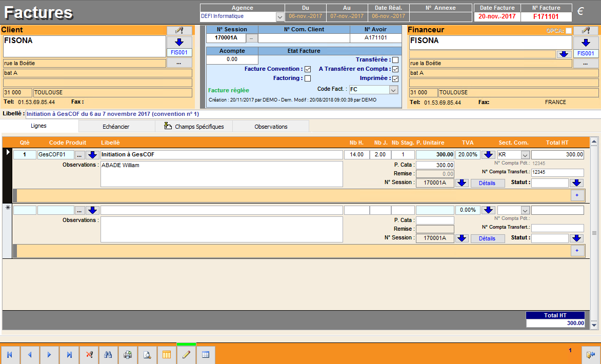Viewport: 601px width, 364px height.
Task: Enable the Factoring checkbox
Action: click(x=308, y=78)
